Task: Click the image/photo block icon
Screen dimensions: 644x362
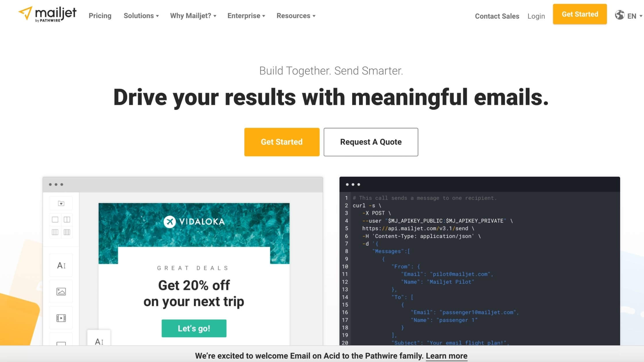Action: coord(61,291)
